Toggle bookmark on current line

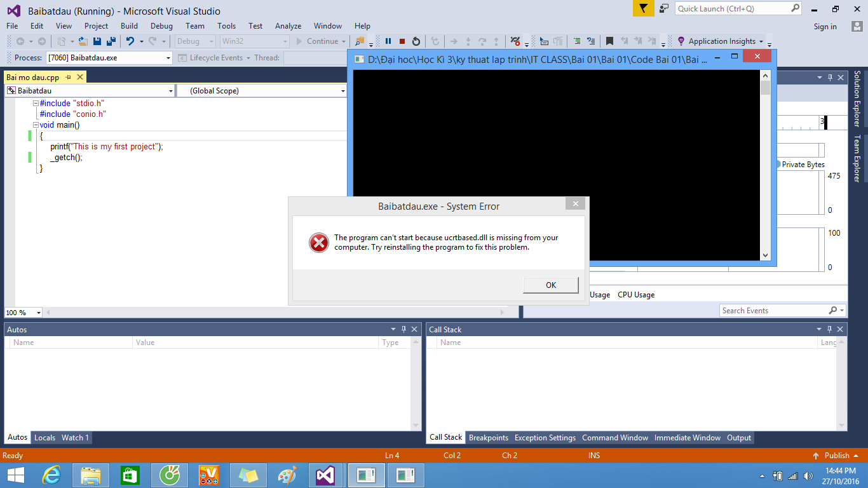pyautogui.click(x=609, y=41)
